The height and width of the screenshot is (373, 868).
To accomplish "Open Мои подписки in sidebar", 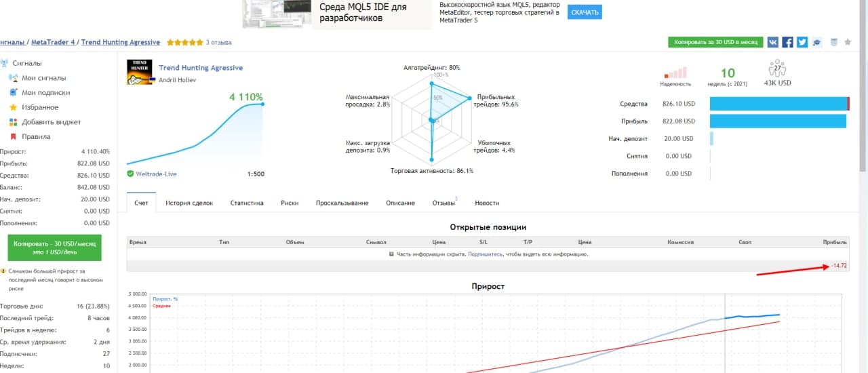I will (45, 92).
